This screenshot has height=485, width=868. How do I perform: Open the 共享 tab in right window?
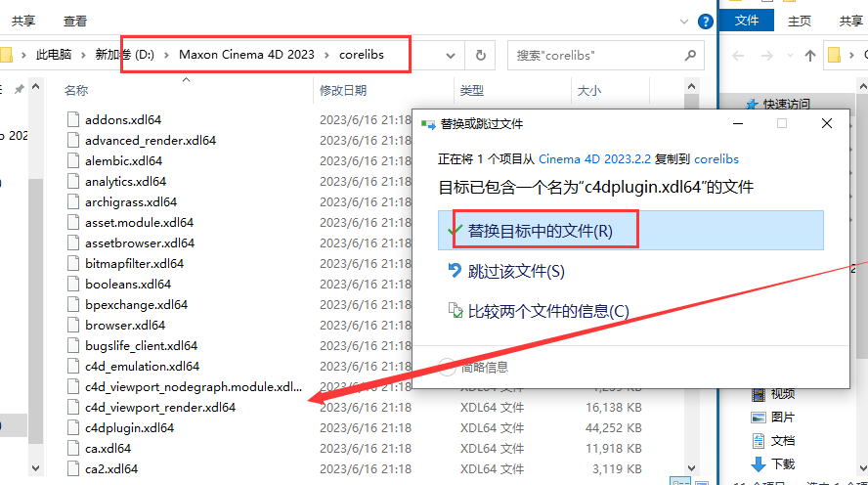point(850,22)
